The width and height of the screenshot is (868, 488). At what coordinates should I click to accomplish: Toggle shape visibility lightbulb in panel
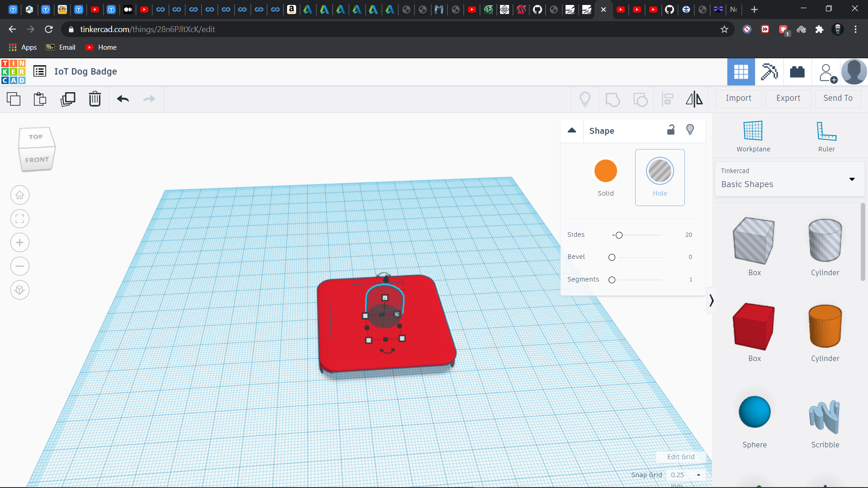(x=690, y=130)
